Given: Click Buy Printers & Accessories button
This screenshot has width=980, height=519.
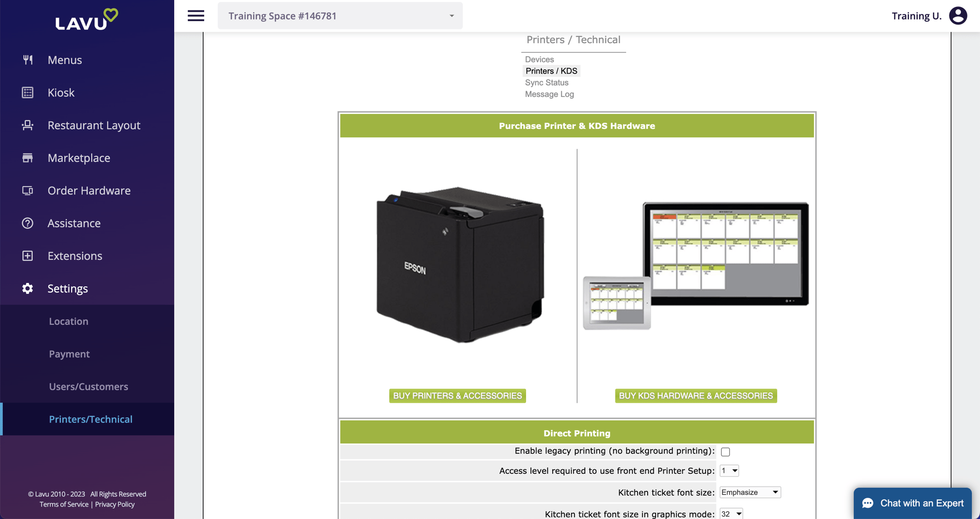Looking at the screenshot, I should pyautogui.click(x=457, y=396).
